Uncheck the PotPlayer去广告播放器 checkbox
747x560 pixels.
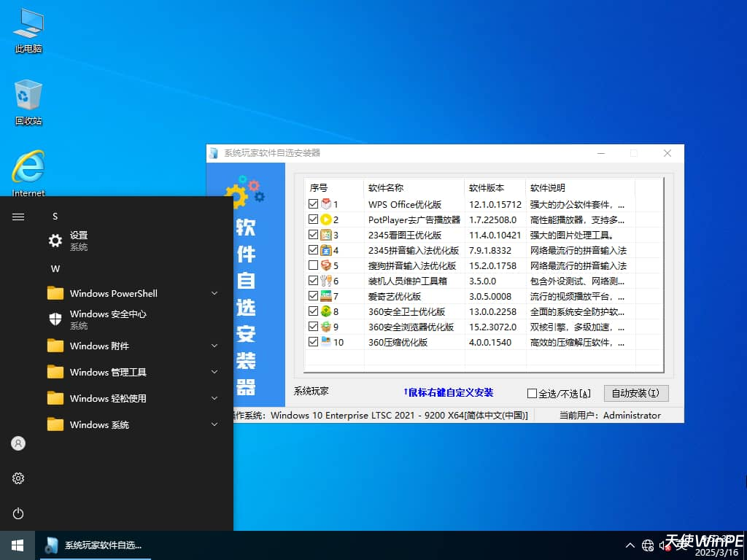point(313,219)
